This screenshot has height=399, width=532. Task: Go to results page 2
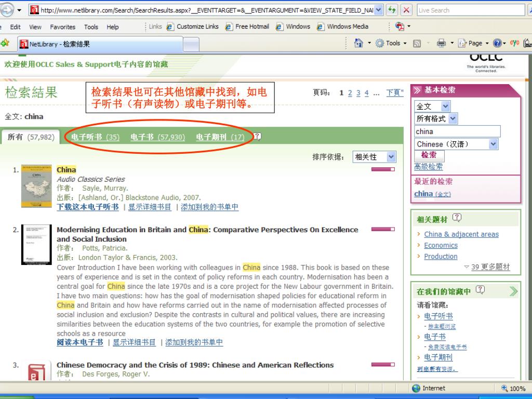point(350,93)
